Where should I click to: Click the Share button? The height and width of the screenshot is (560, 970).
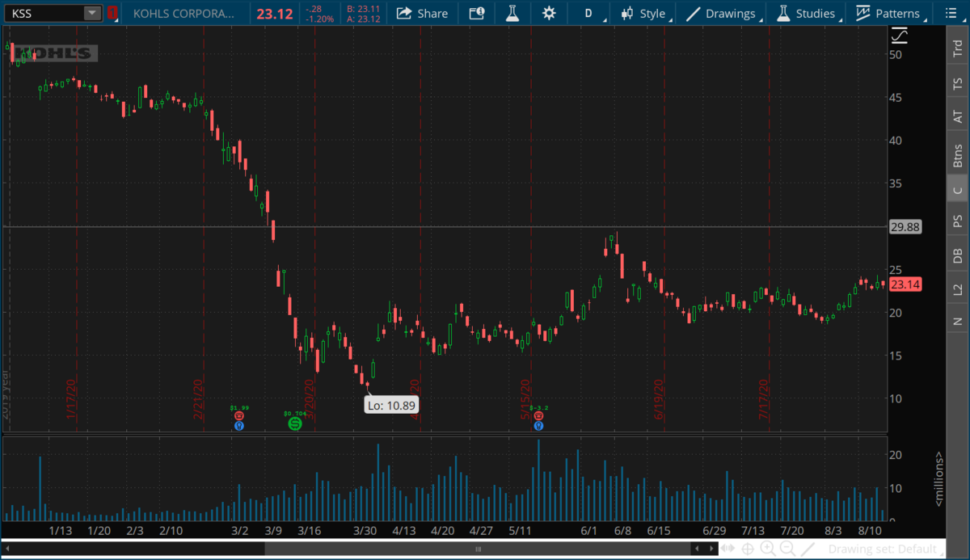click(423, 13)
